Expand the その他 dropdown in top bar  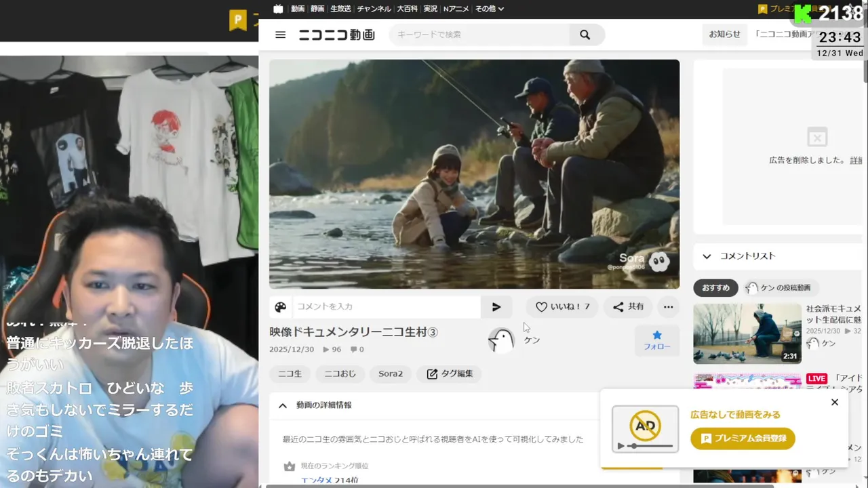point(489,9)
